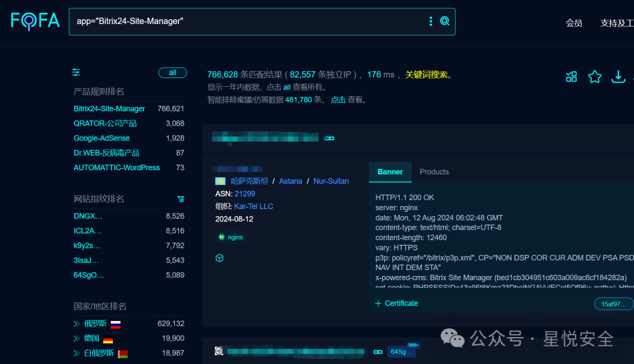The image size is (634, 364).
Task: Open the 会员 menu
Action: point(574,23)
